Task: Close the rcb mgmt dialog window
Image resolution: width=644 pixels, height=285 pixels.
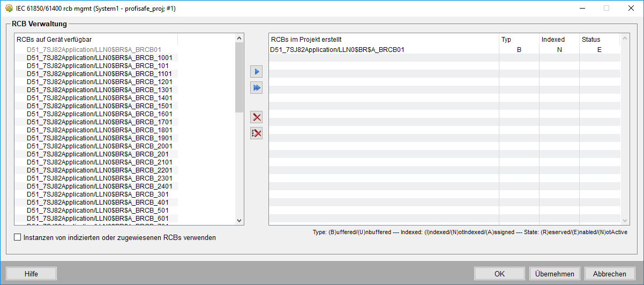Action: [631, 9]
